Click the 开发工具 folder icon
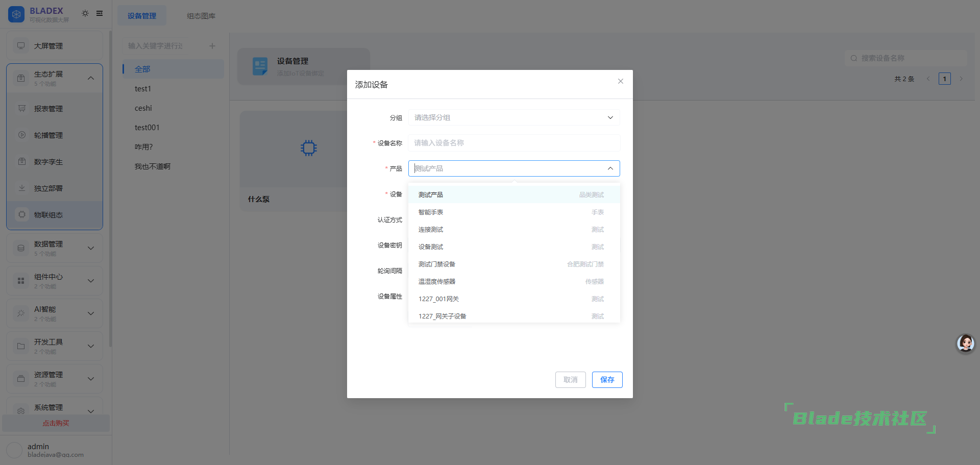The width and height of the screenshot is (980, 465). (x=21, y=346)
